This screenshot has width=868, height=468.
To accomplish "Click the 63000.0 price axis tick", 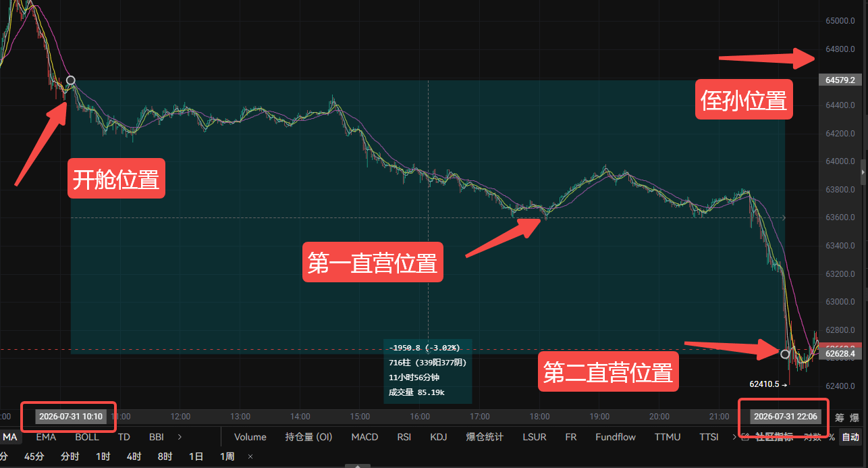I will pos(840,302).
